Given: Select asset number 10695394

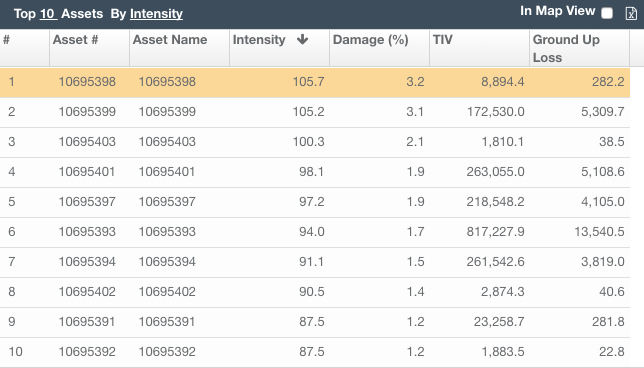Looking at the screenshot, I should pos(87,262).
